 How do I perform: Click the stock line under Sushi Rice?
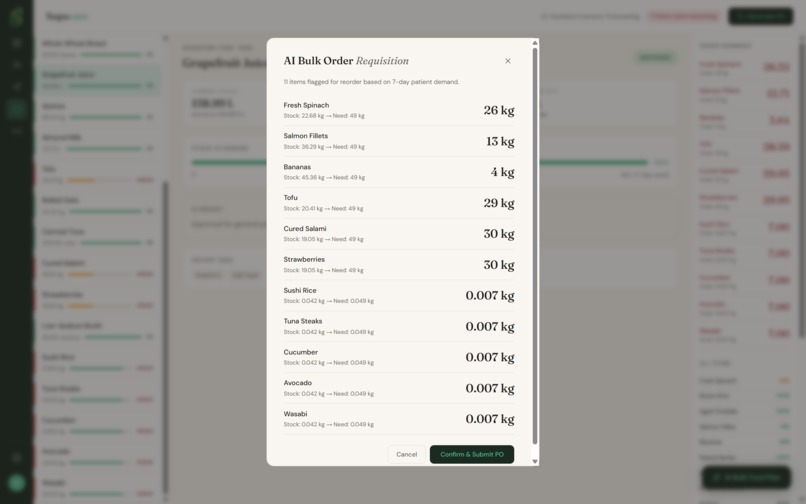pyautogui.click(x=328, y=301)
